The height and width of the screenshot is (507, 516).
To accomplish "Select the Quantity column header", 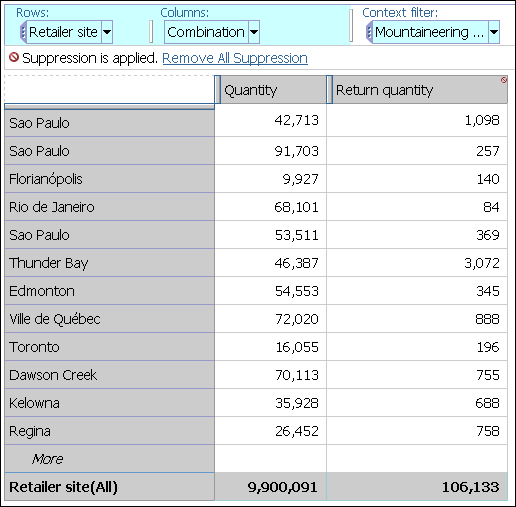I will 273,90.
